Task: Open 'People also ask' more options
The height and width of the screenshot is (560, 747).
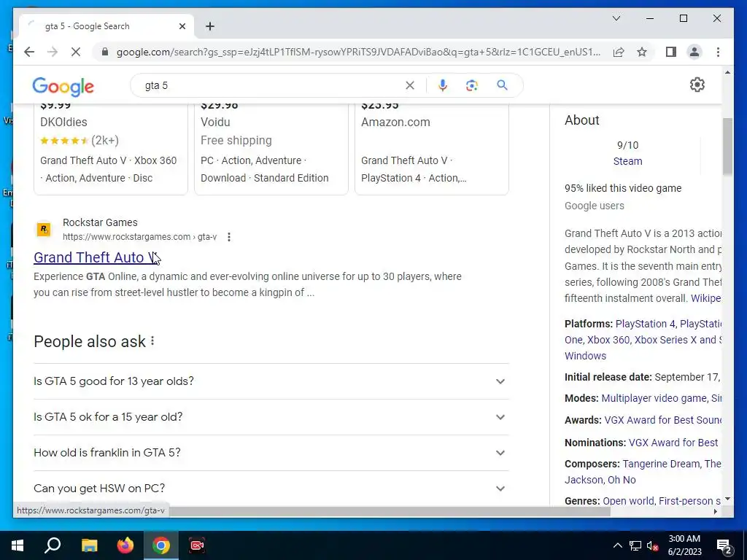Action: pyautogui.click(x=152, y=341)
